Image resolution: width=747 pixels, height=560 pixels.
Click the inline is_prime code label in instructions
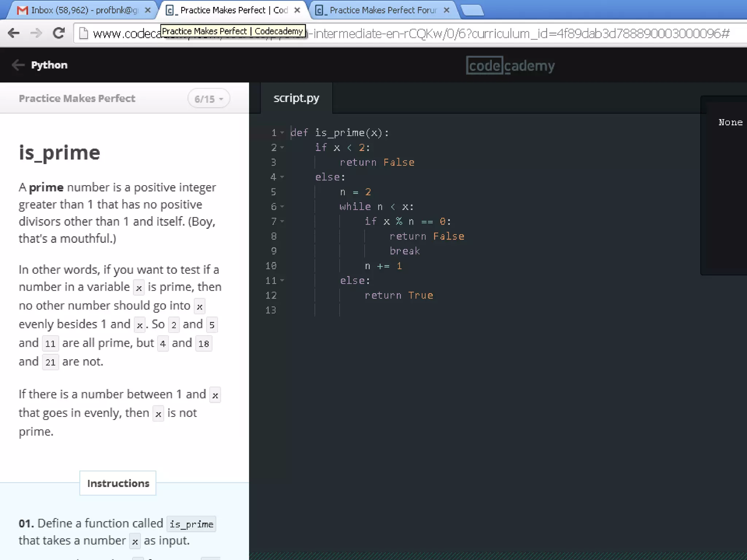tap(191, 524)
